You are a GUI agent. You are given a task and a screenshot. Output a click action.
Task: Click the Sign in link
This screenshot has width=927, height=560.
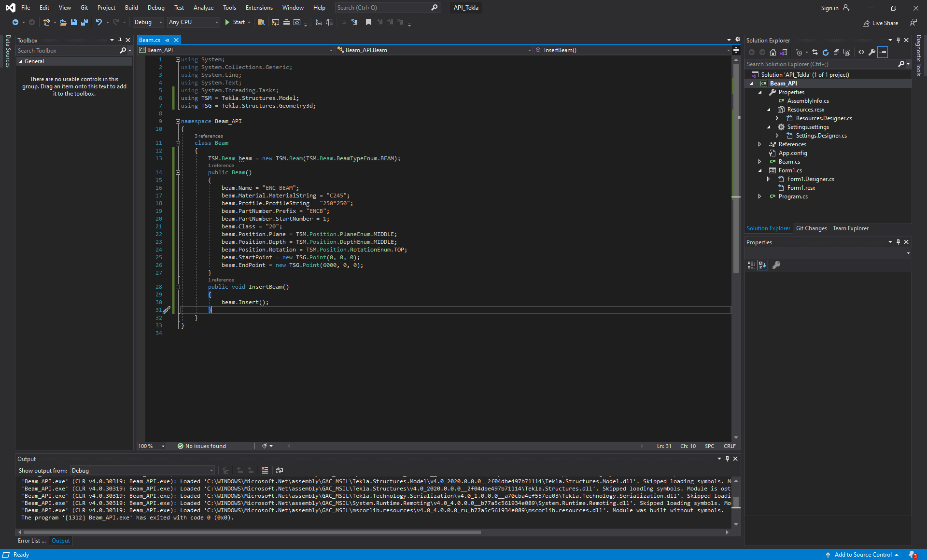830,7
